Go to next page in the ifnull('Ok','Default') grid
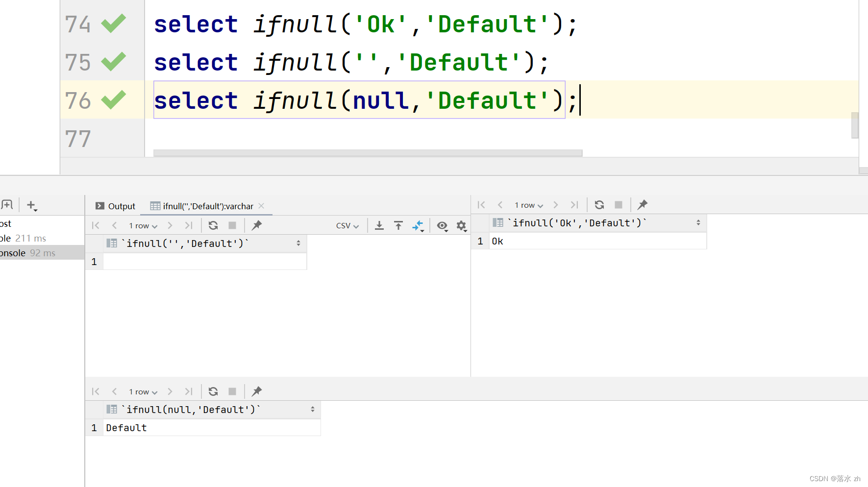This screenshot has width=868, height=487. [x=556, y=205]
